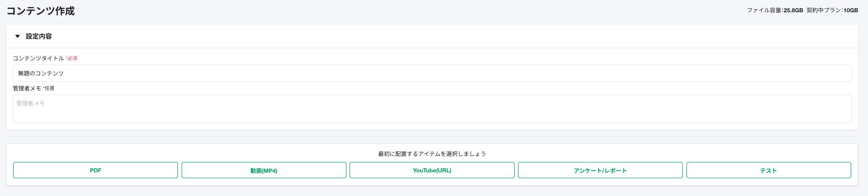Image resolution: width=868 pixels, height=196 pixels.
Task: Click the コンテンツ作成 page heading
Action: tap(40, 11)
